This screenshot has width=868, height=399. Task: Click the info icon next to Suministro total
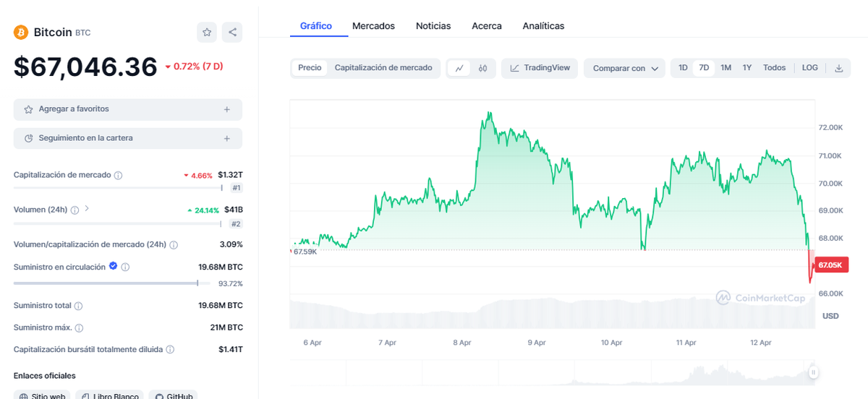point(78,306)
